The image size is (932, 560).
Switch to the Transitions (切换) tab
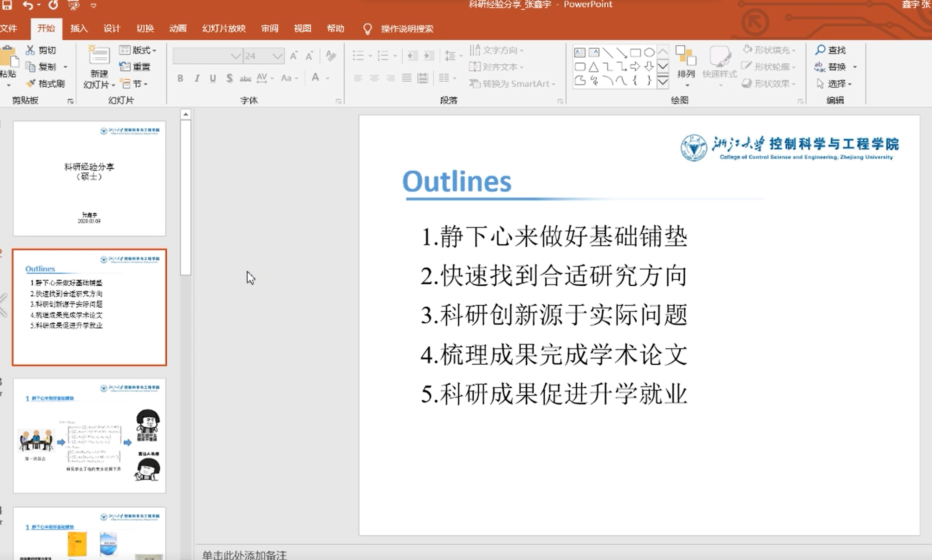145,29
